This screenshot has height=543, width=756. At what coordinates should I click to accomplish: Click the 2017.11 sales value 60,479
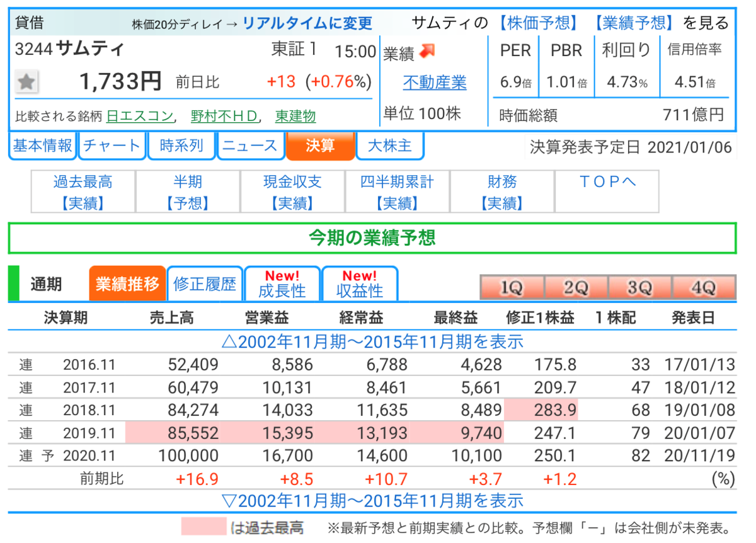point(193,388)
